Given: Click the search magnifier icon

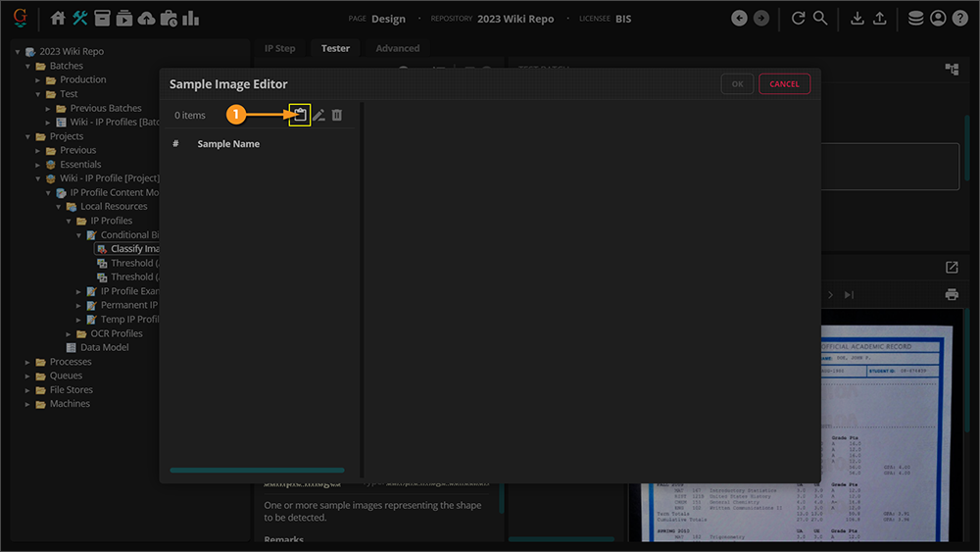Looking at the screenshot, I should point(820,19).
